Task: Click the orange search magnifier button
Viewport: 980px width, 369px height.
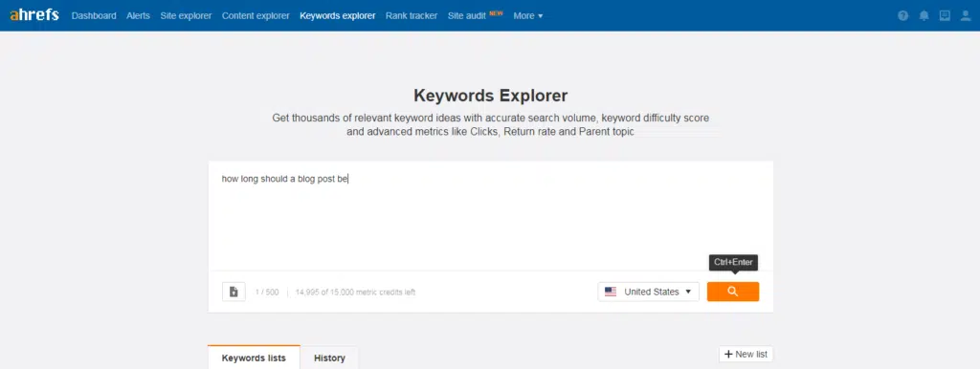Action: [x=733, y=292]
